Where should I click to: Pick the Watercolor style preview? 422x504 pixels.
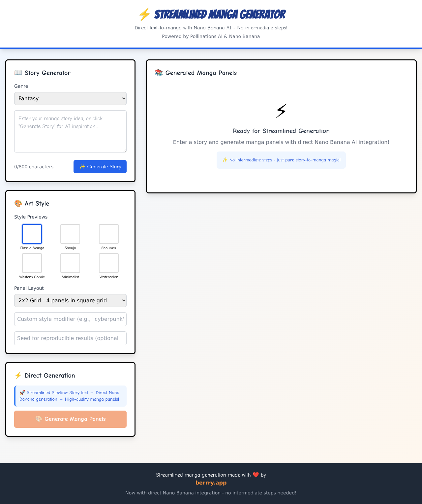pyautogui.click(x=109, y=263)
